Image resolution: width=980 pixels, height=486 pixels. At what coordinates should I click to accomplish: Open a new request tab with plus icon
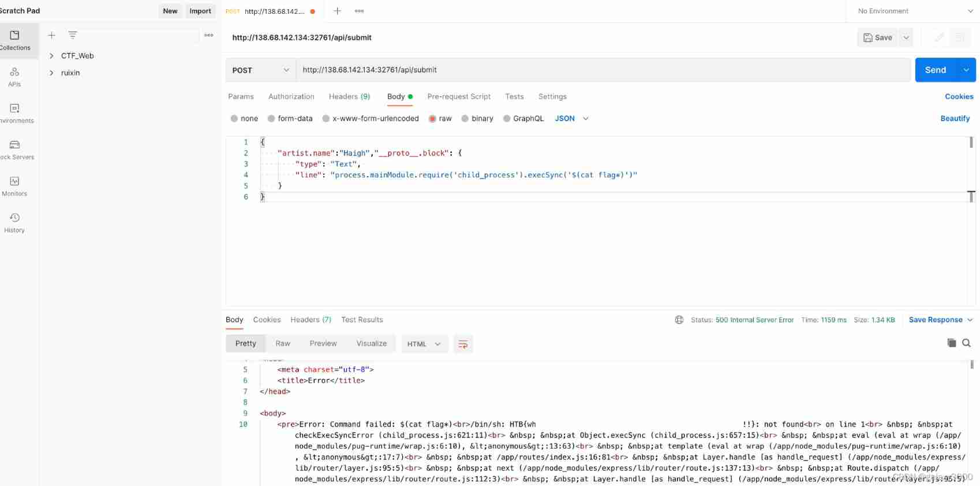(x=338, y=11)
